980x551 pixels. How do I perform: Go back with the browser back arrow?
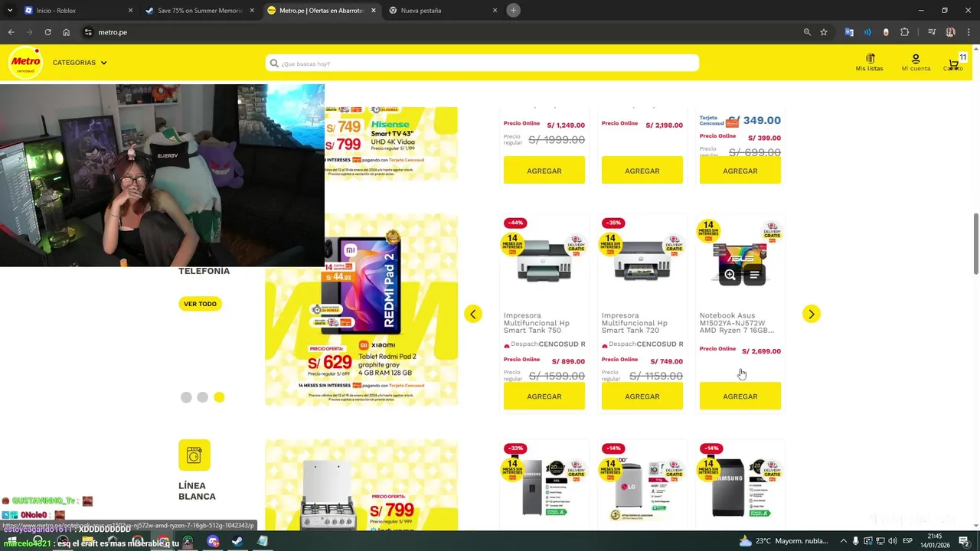click(x=11, y=32)
